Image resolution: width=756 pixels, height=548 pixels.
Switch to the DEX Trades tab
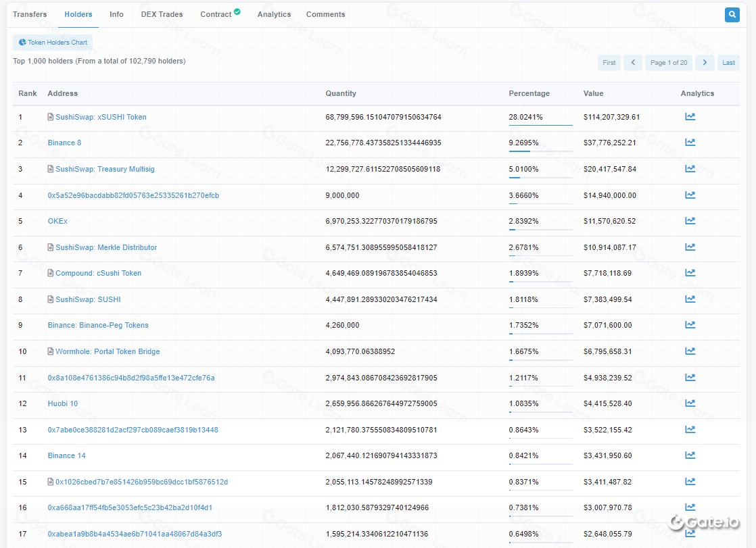pyautogui.click(x=162, y=14)
